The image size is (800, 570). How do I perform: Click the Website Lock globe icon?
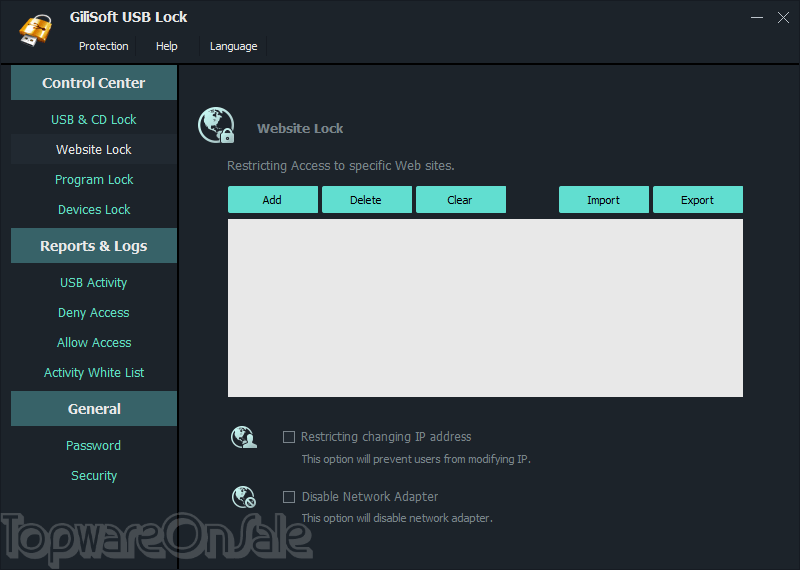pos(216,125)
